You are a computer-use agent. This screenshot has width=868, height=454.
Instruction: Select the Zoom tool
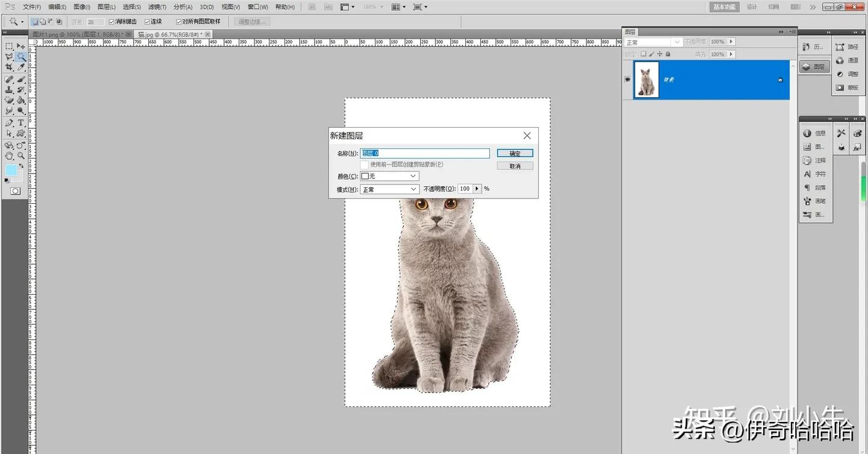pos(20,154)
